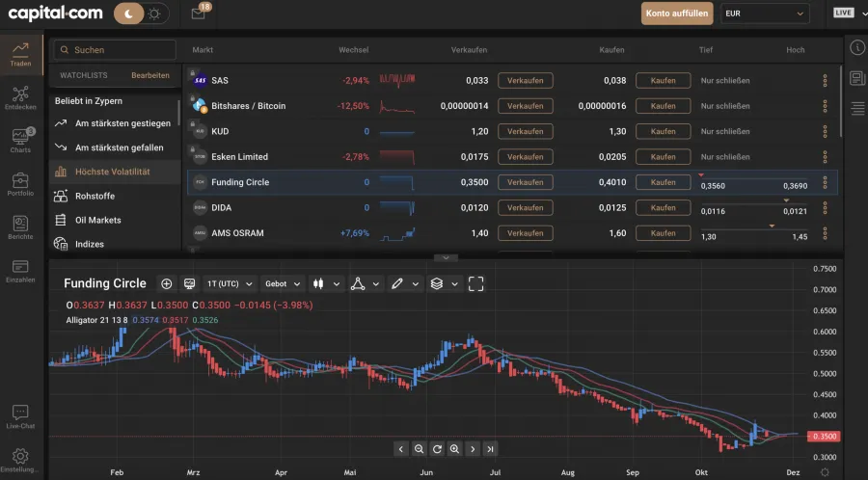Select Höchste Volatilität list
868x480 pixels.
(115, 172)
